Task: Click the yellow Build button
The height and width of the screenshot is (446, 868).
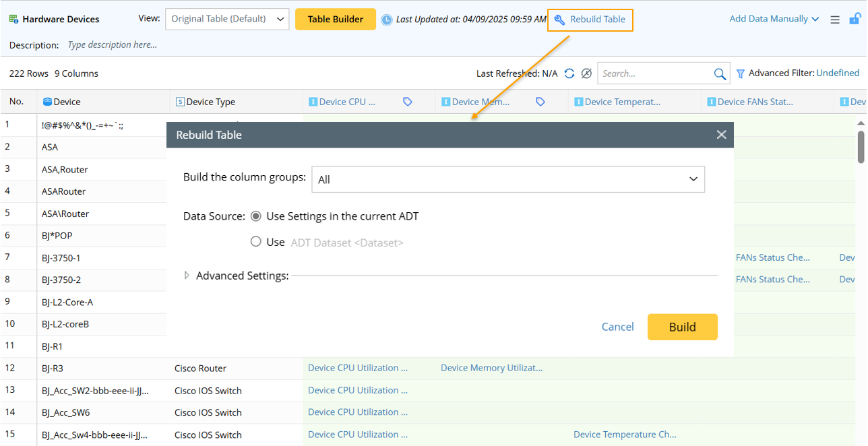Action: pyautogui.click(x=682, y=327)
